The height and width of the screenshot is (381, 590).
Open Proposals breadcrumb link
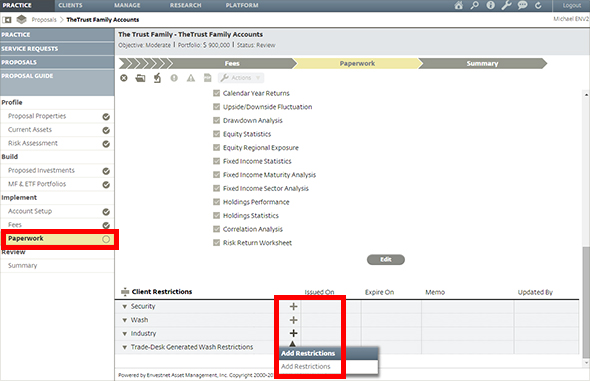click(44, 20)
